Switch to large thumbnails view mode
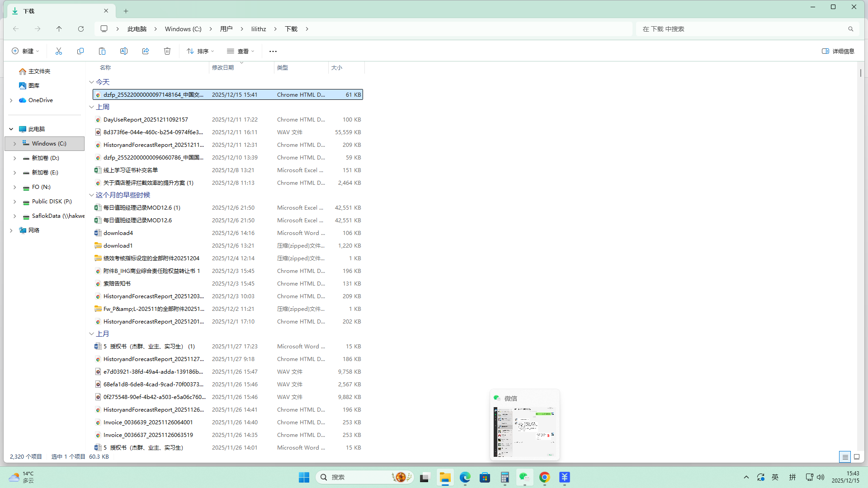Screen dimensions: 868x488 click(857, 457)
